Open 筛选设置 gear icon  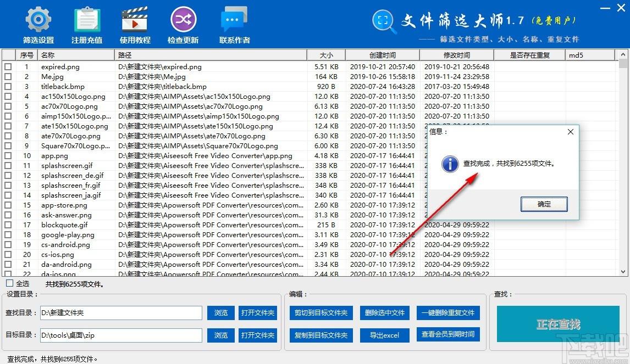point(38,19)
